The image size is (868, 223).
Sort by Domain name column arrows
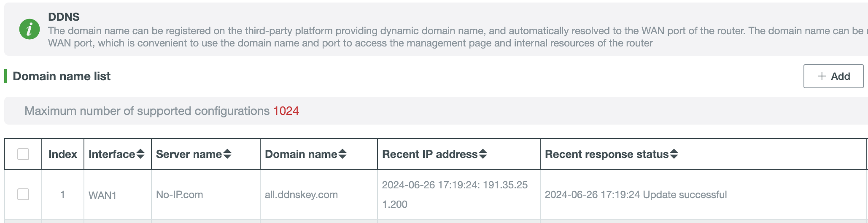click(342, 154)
